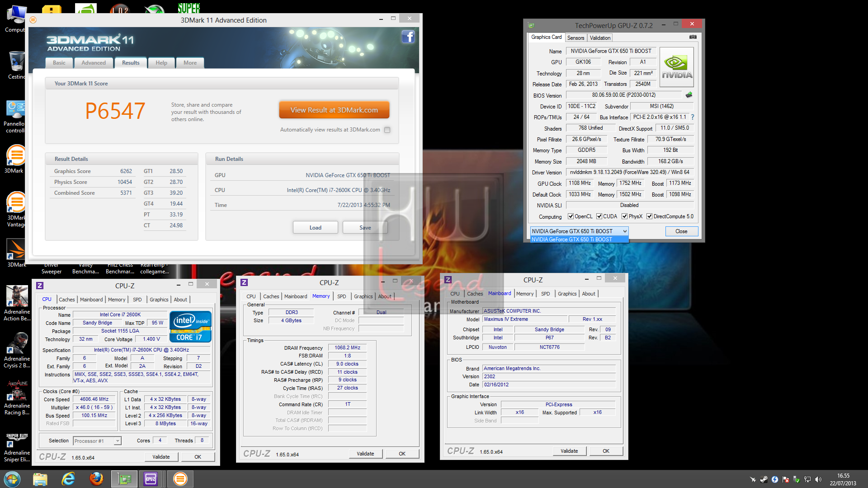868x488 pixels.
Task: Click Validate in the left CPU-Z window
Action: (x=161, y=457)
